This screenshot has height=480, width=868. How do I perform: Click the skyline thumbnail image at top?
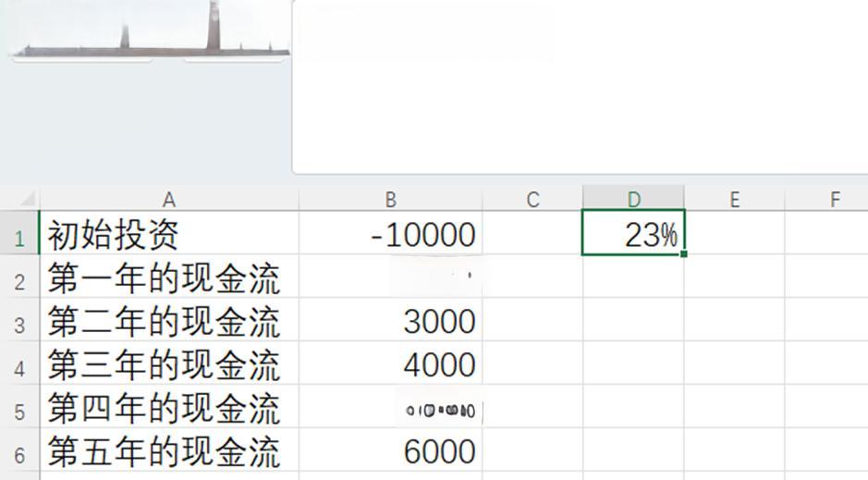coord(148,35)
